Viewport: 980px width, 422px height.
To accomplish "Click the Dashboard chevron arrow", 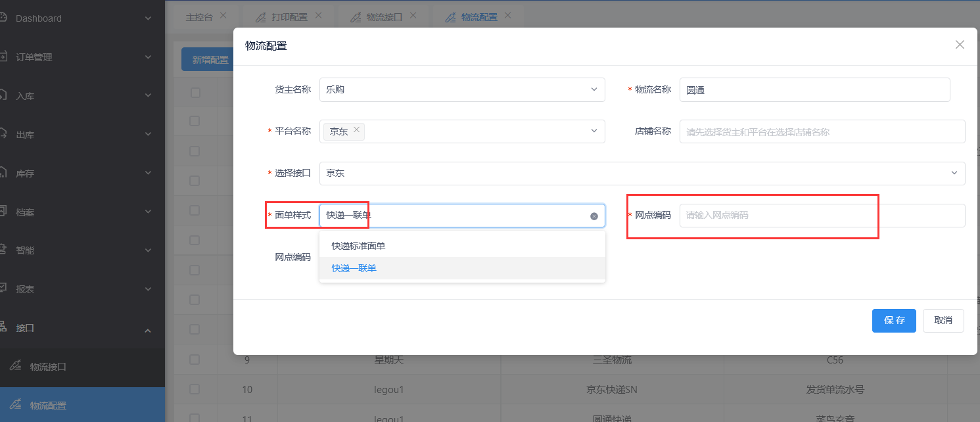I will click(x=148, y=18).
